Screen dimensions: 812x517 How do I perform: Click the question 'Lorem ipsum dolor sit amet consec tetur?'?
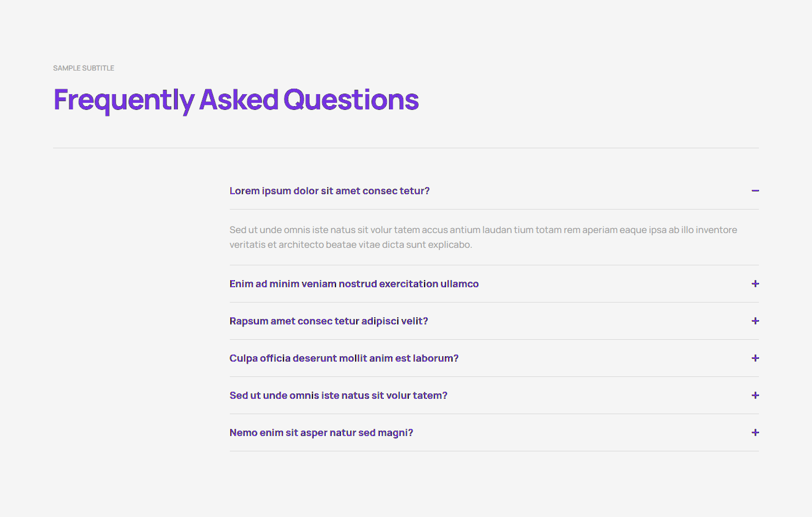(x=329, y=190)
